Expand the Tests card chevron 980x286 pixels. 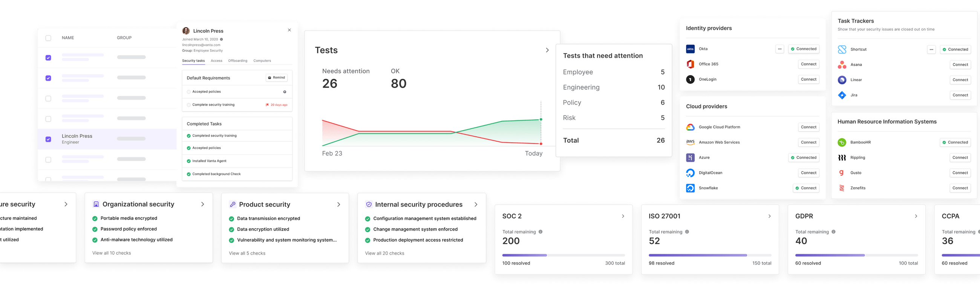(x=547, y=50)
